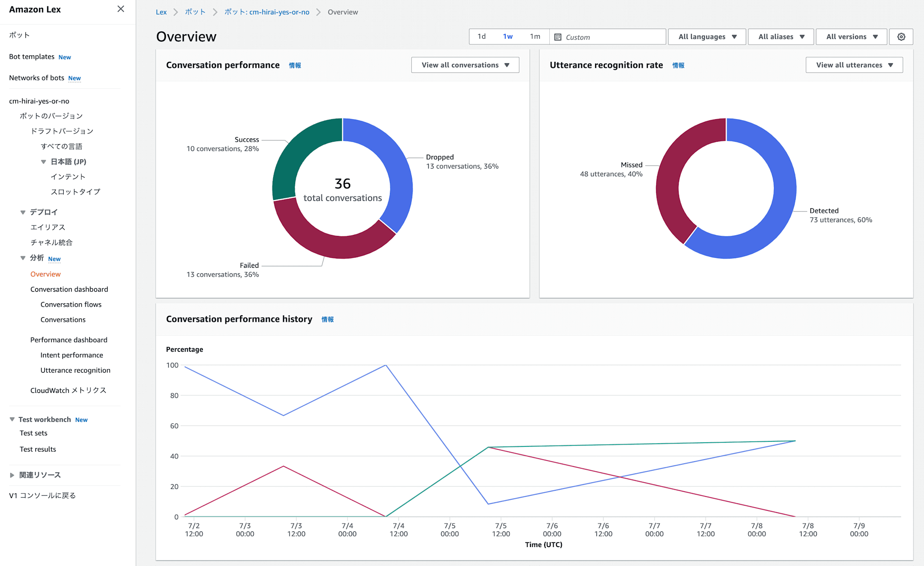Image resolution: width=924 pixels, height=566 pixels.
Task: Click the '13 conversations, 36%' Dropped value
Action: click(462, 166)
